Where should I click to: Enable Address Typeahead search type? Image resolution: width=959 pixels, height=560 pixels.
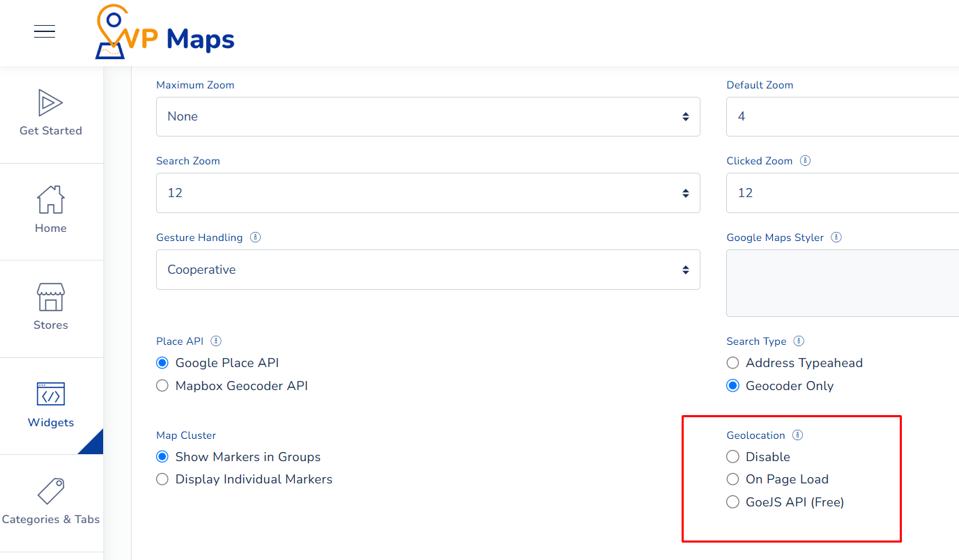click(732, 362)
